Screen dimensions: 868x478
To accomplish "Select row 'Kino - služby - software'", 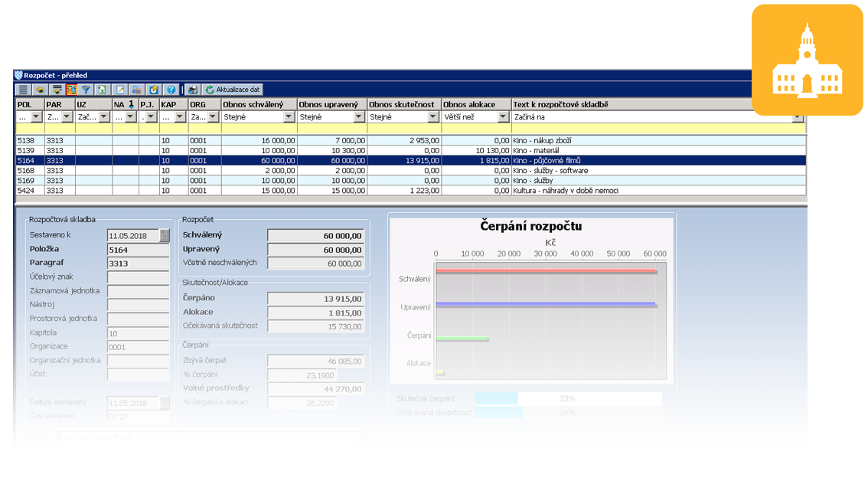I will click(411, 171).
